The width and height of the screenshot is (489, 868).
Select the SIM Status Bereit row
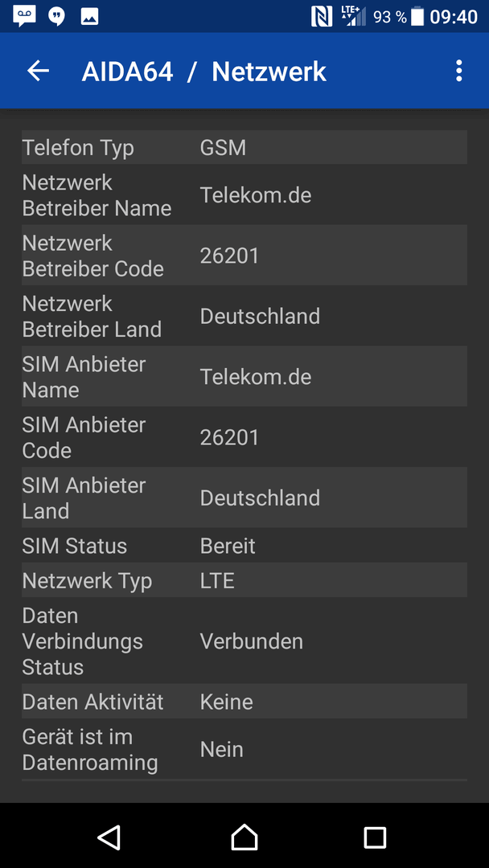coord(244,545)
